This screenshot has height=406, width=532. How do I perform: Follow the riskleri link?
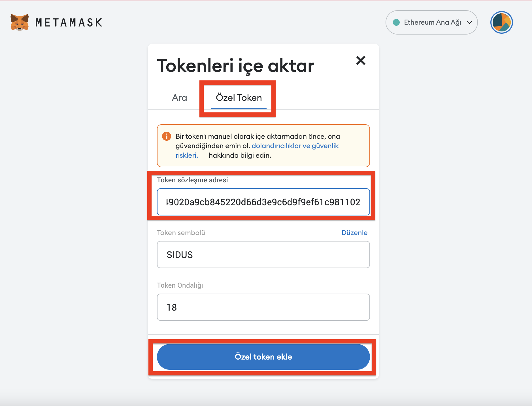coord(187,155)
